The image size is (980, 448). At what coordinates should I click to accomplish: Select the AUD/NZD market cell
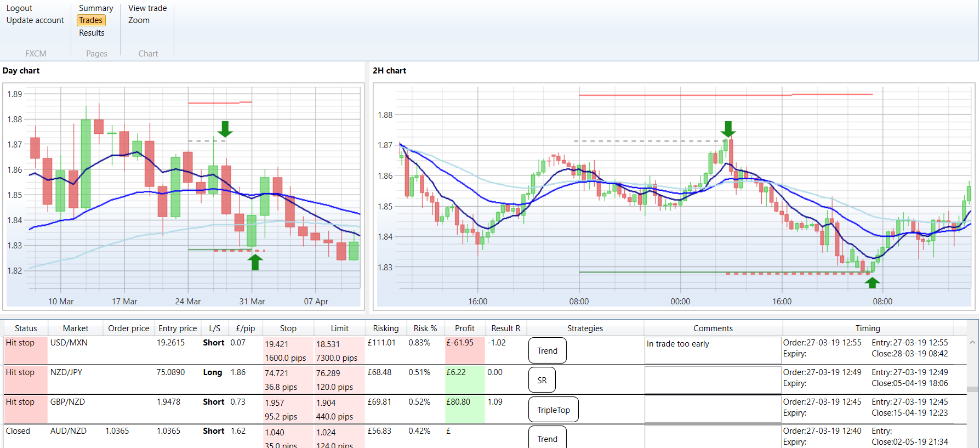pos(69,431)
